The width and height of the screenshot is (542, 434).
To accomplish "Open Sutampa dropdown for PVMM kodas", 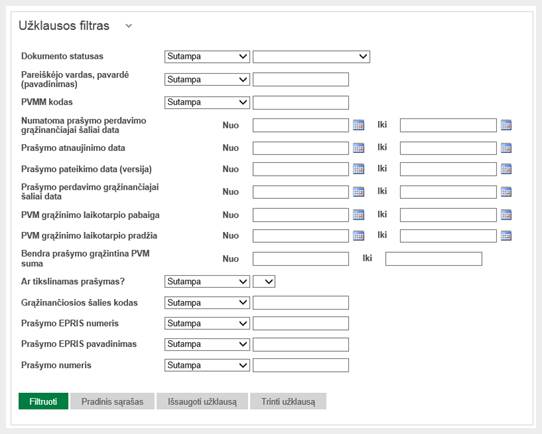I will [207, 102].
